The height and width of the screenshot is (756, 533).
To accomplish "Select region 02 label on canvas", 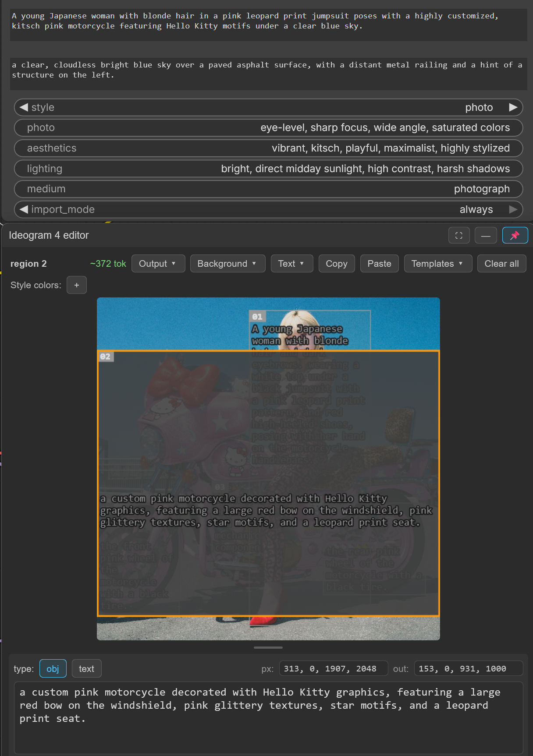I will tap(106, 357).
